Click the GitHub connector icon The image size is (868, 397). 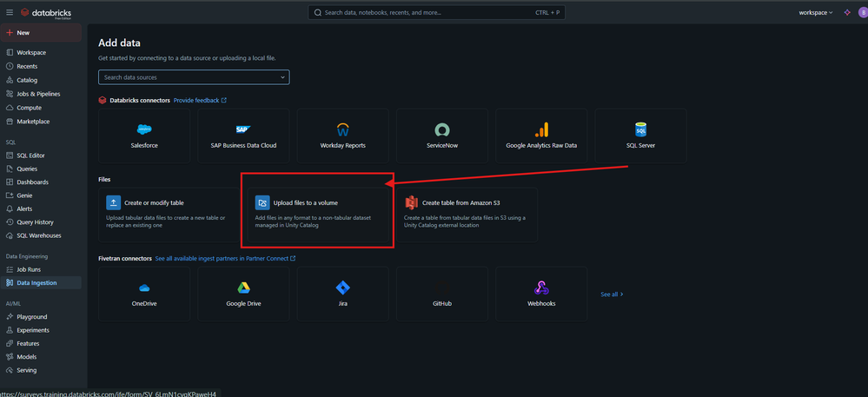[x=441, y=288]
